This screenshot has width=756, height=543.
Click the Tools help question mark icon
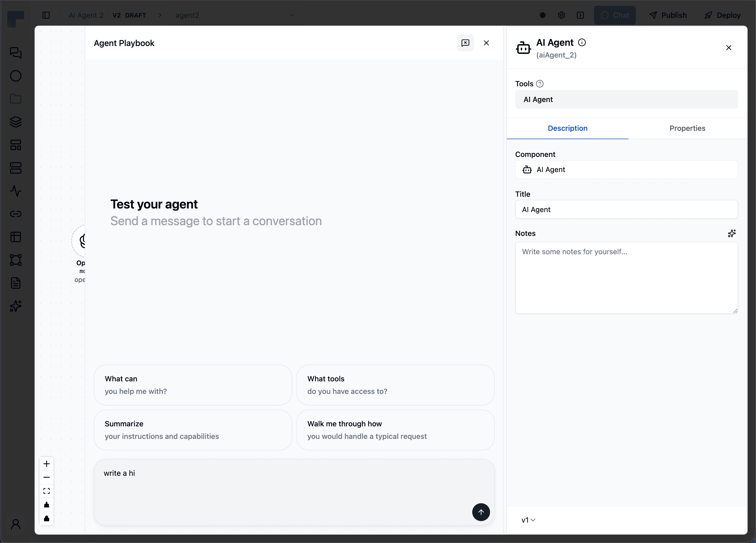click(540, 84)
